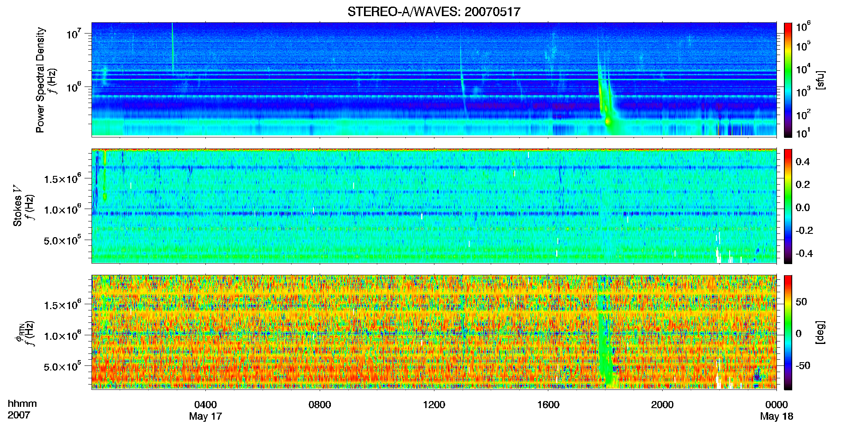Click the May 17 date label
This screenshot has height=447, width=868.
[205, 416]
